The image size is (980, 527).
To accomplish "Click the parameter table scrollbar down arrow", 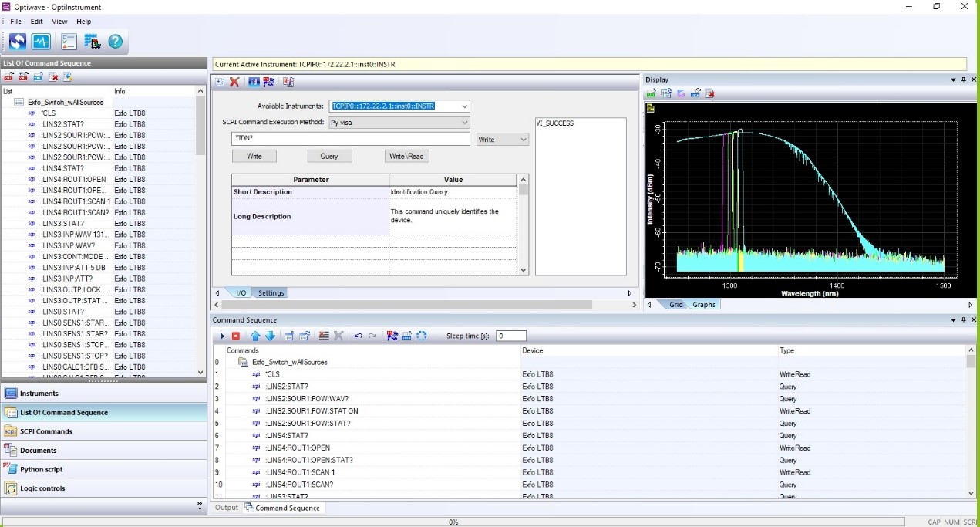I will click(x=524, y=270).
